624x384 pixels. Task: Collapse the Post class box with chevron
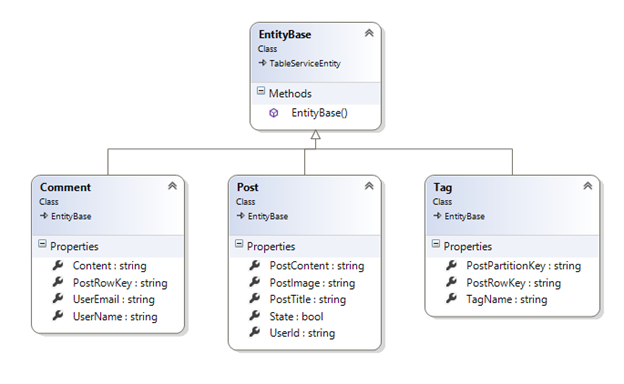pos(369,186)
